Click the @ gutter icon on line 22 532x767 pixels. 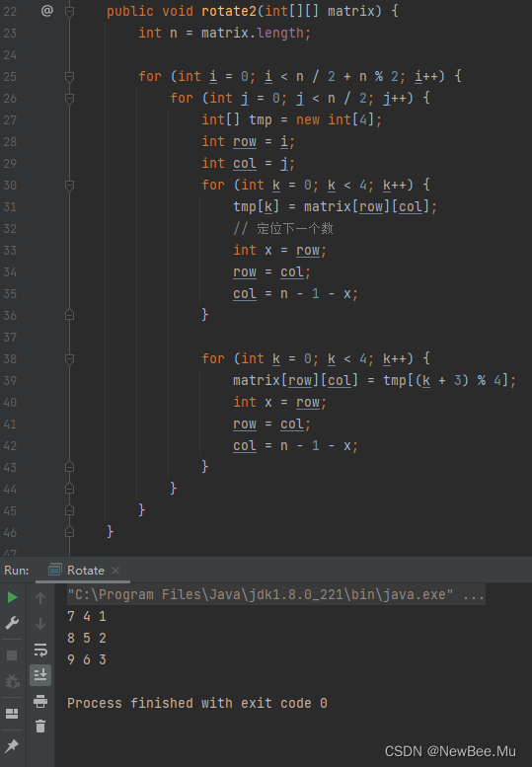(x=47, y=10)
